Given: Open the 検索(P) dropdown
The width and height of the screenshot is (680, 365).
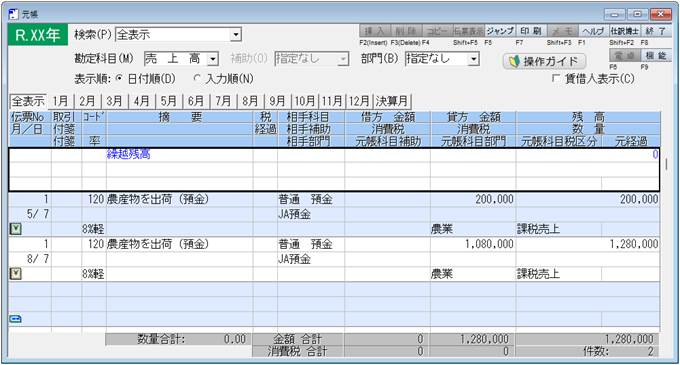Looking at the screenshot, I should click(x=235, y=35).
